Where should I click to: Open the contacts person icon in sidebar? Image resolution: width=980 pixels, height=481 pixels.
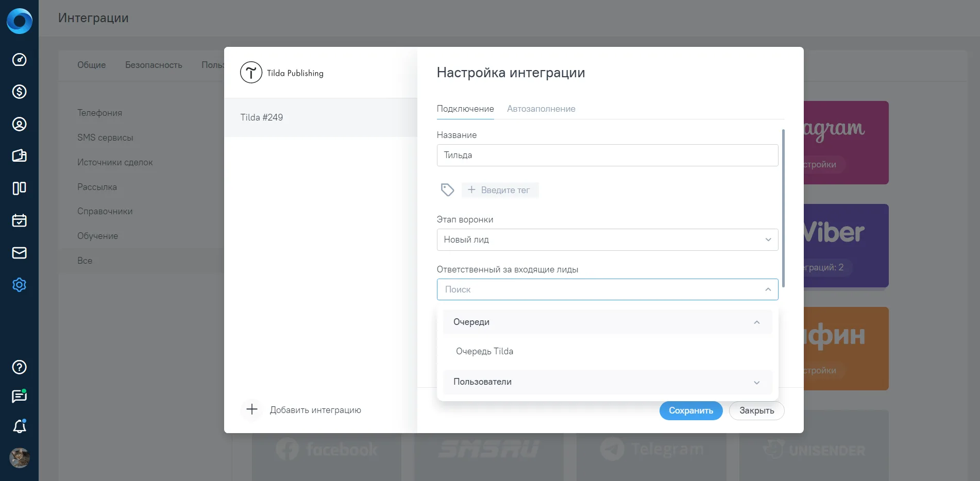point(19,124)
